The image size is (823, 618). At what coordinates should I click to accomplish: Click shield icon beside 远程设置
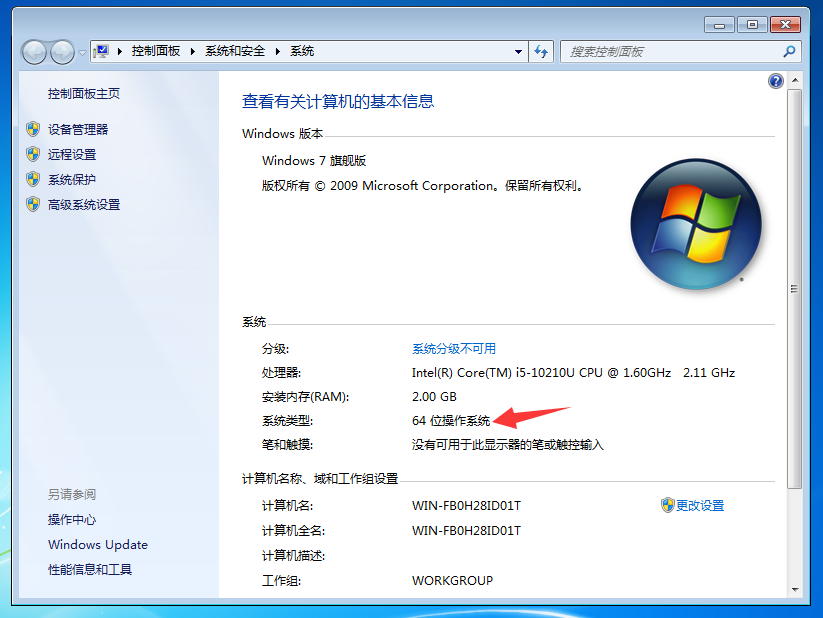pos(33,154)
